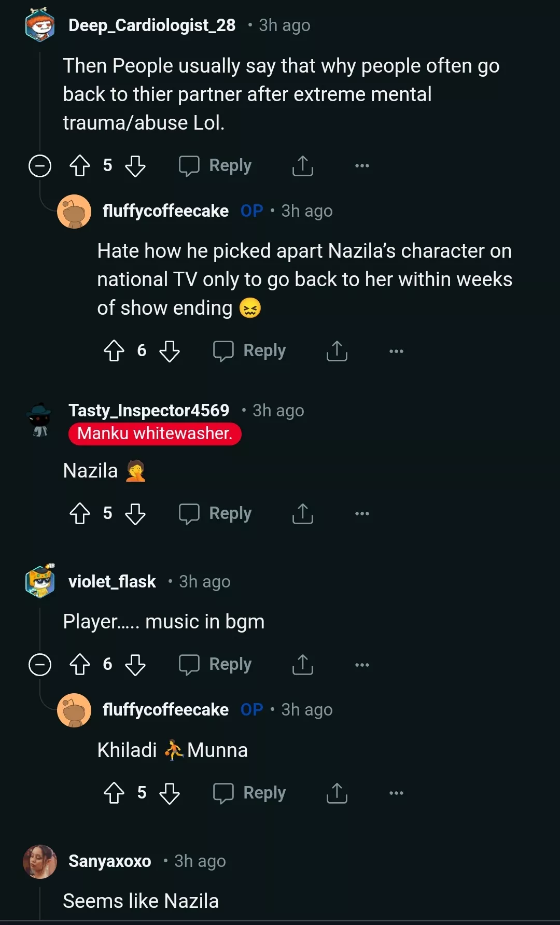The image size is (560, 925).
Task: Downvote the Khiladi Munna reply
Action: (x=169, y=792)
